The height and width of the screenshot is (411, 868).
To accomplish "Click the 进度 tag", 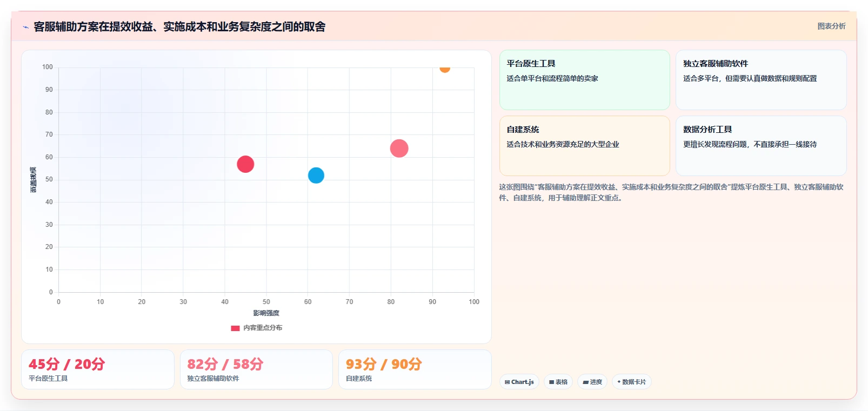I will point(592,382).
